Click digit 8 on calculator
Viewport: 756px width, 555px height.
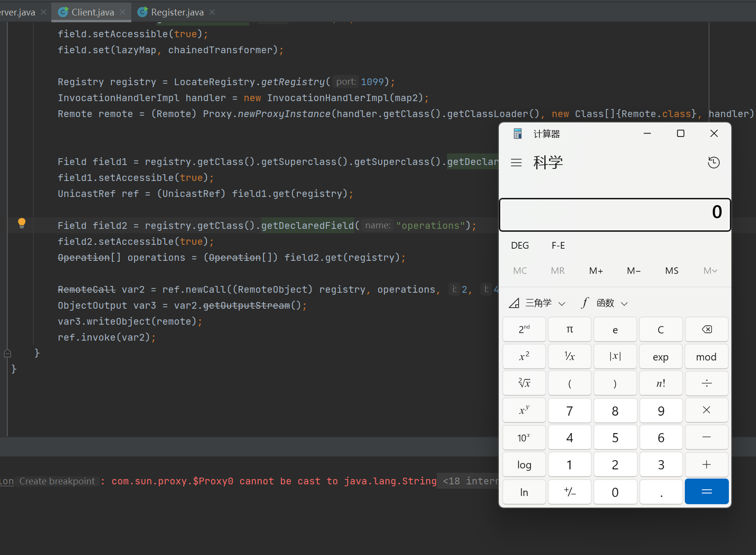pyautogui.click(x=615, y=411)
